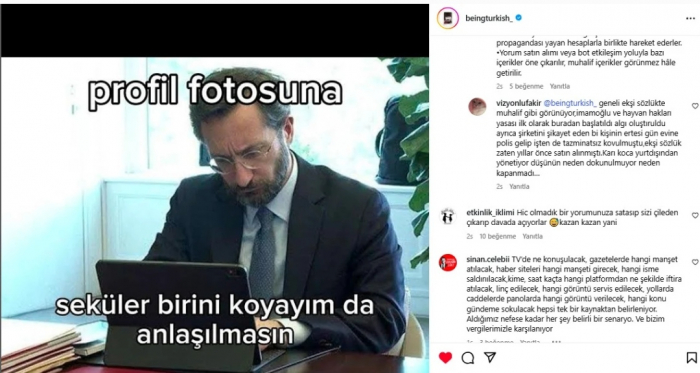Reply to etkinlik_iklimi via Yanıtla
The width and height of the screenshot is (700, 373).
pyautogui.click(x=533, y=236)
